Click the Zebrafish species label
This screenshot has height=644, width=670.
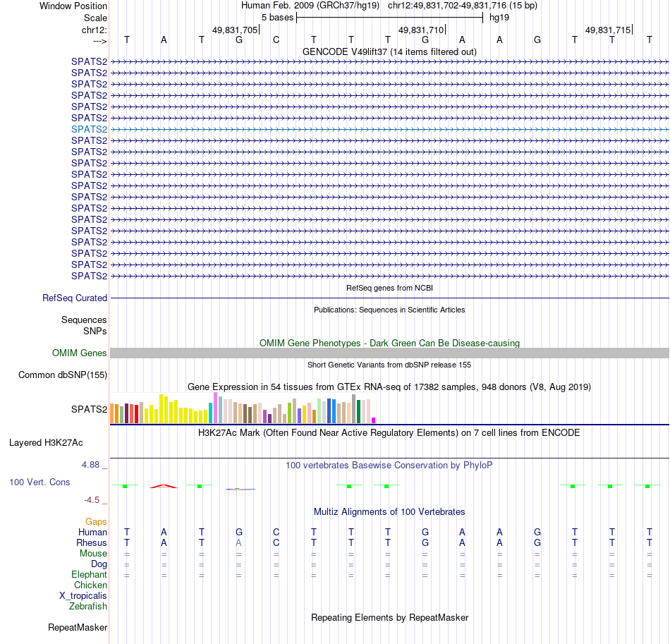point(88,606)
